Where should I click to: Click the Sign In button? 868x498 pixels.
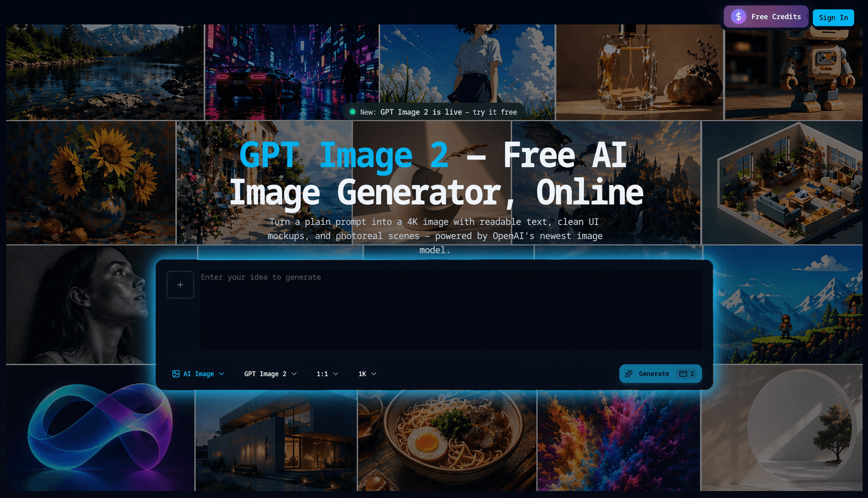(833, 18)
